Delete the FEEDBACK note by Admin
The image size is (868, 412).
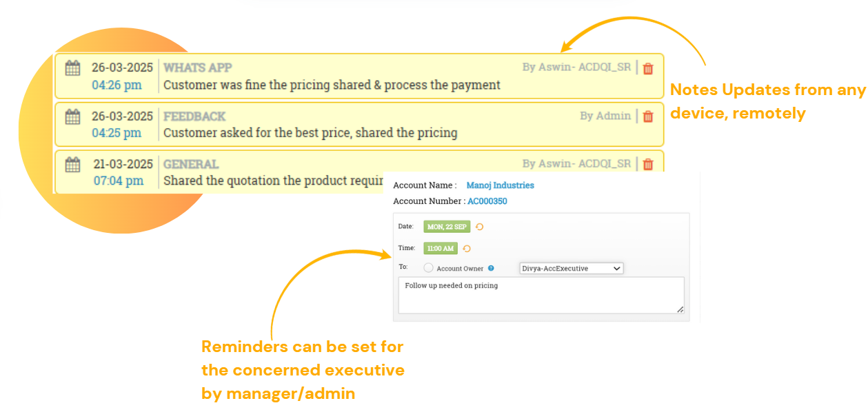click(647, 116)
